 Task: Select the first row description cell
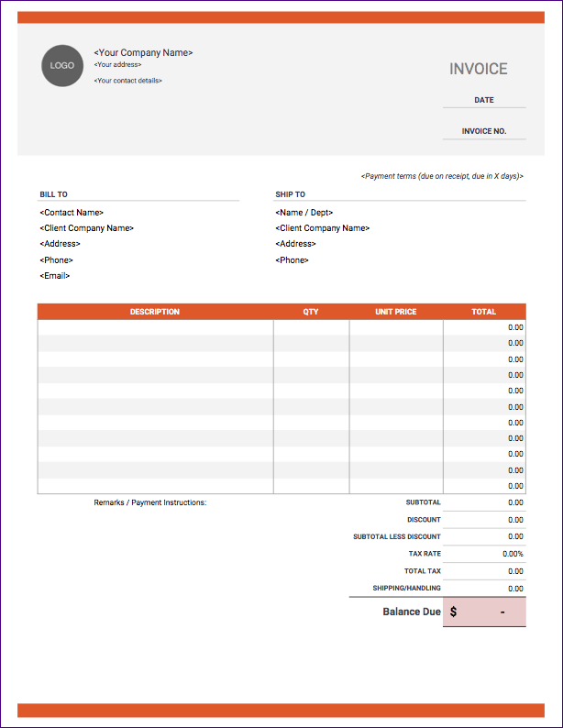coord(156,327)
